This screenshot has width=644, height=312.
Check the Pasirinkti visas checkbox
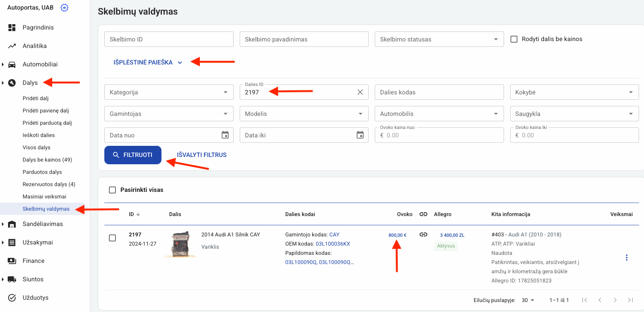(x=112, y=190)
